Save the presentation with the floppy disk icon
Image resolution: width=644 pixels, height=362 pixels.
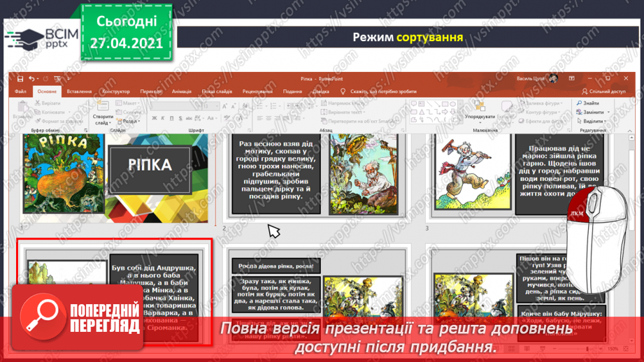tap(20, 79)
